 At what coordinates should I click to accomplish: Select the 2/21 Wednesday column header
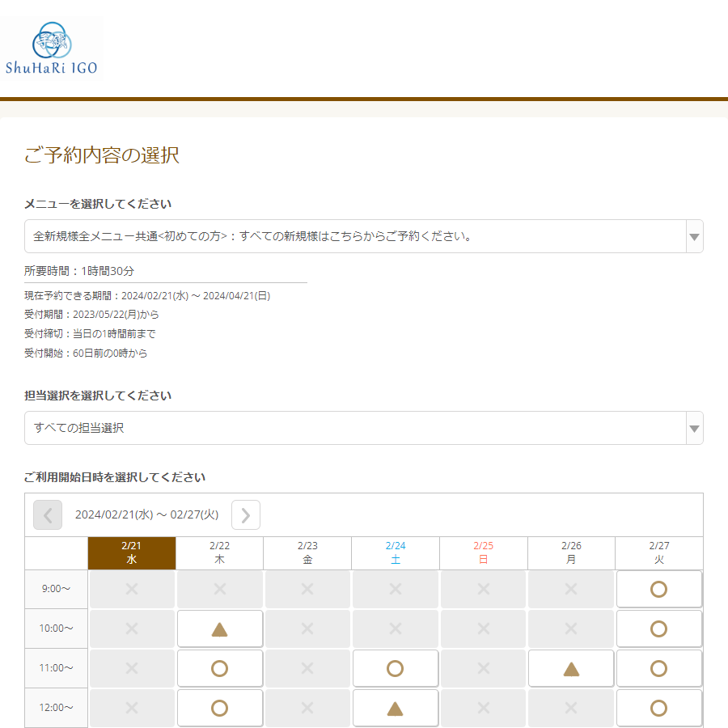click(132, 552)
